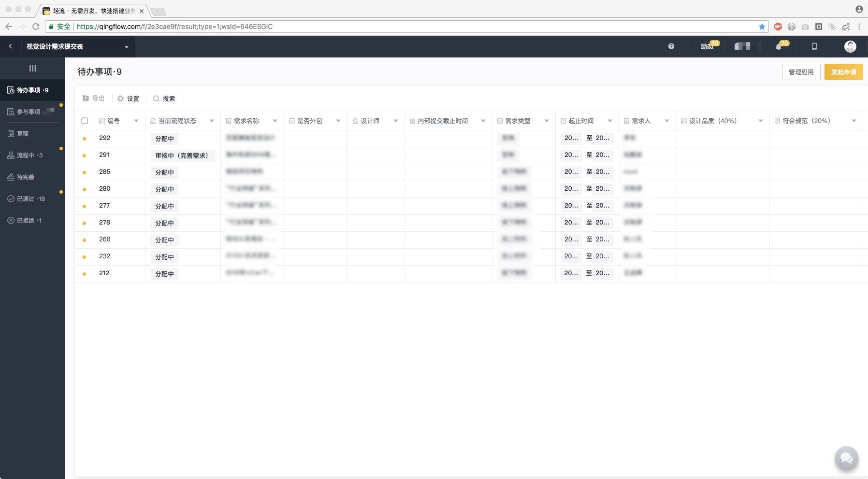This screenshot has width=868, height=479.
Task: Open 内部提交截止时间 column dropdown
Action: [x=483, y=121]
